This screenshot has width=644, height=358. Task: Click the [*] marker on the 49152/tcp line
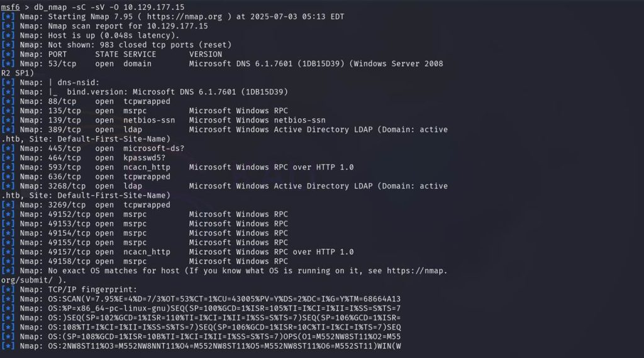pyautogui.click(x=8, y=215)
